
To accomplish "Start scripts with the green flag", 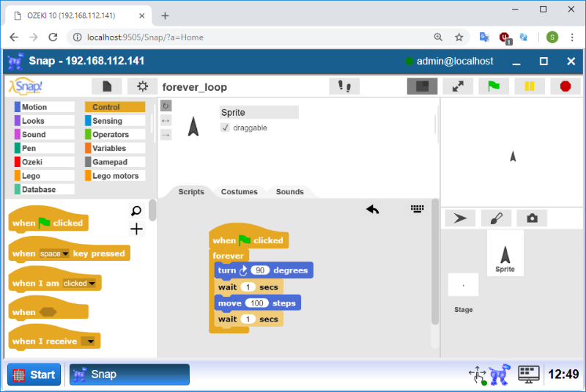I will [x=494, y=86].
